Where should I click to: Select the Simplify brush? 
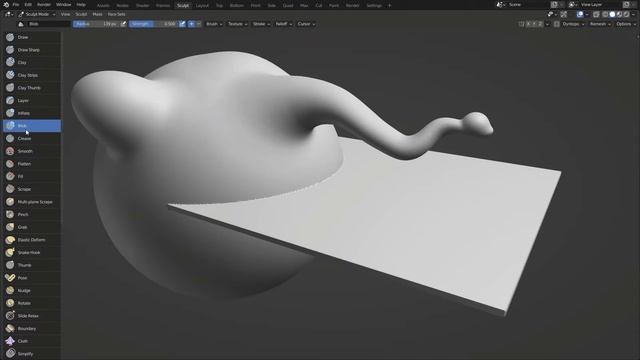pyautogui.click(x=32, y=353)
